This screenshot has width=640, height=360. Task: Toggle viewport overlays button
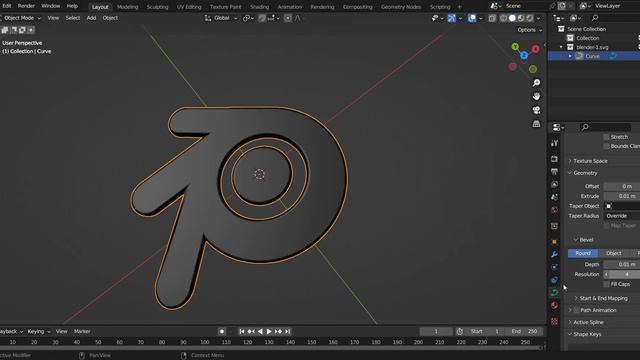click(x=472, y=18)
